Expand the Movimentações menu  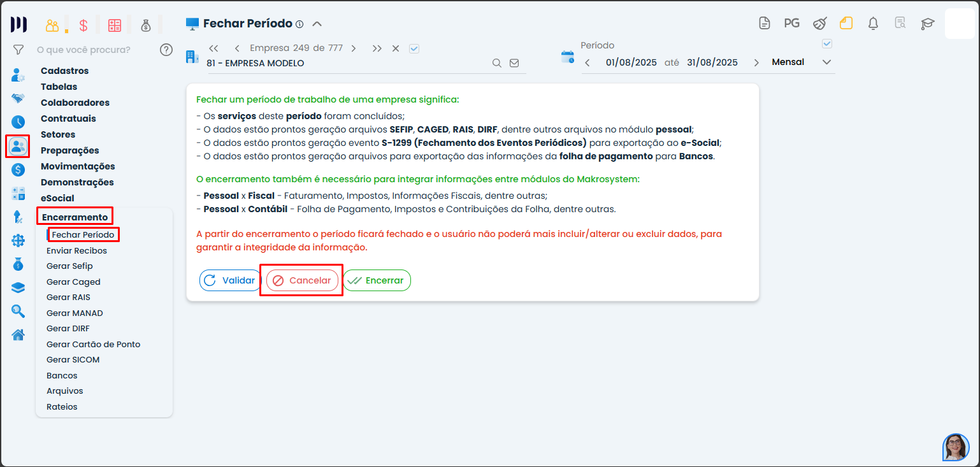tap(78, 166)
